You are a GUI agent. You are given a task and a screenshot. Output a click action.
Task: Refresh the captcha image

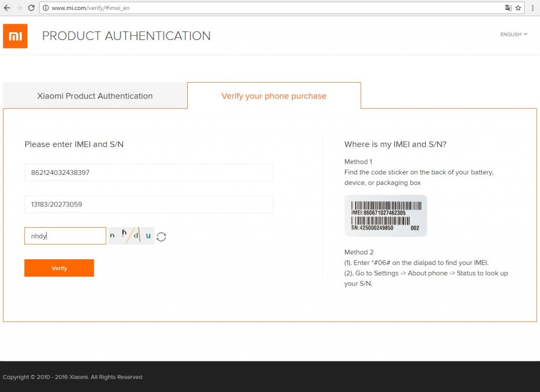(161, 237)
